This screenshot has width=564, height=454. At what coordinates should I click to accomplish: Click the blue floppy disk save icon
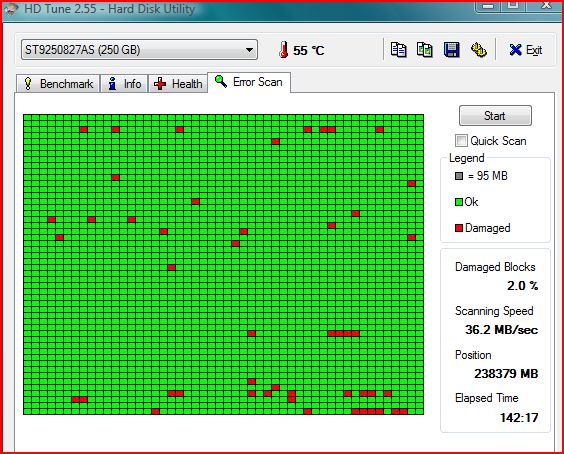[x=451, y=50]
